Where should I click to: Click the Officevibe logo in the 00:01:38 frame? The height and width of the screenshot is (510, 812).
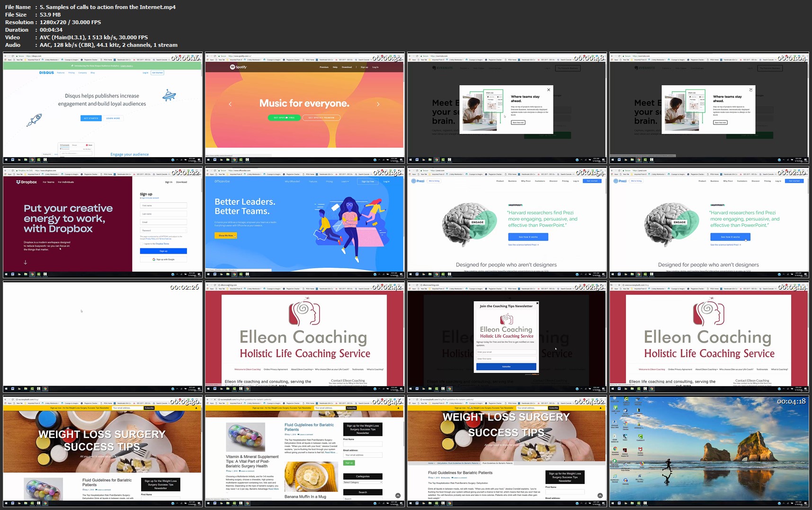click(x=222, y=181)
